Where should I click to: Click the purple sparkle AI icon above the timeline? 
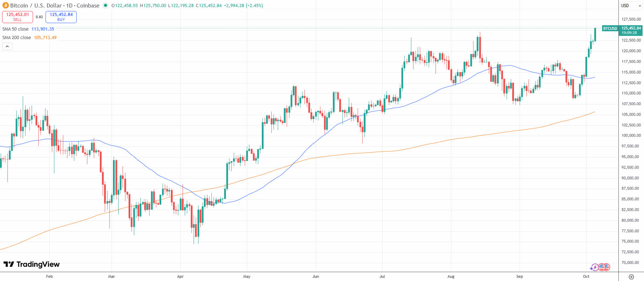click(x=591, y=269)
